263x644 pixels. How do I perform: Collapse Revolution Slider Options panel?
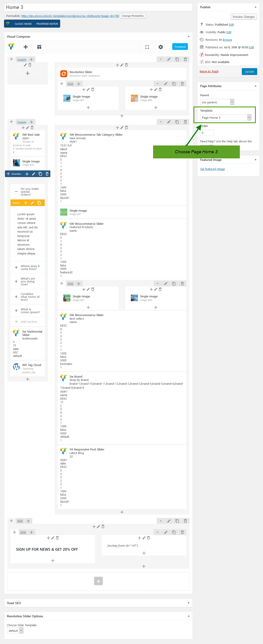click(189, 616)
